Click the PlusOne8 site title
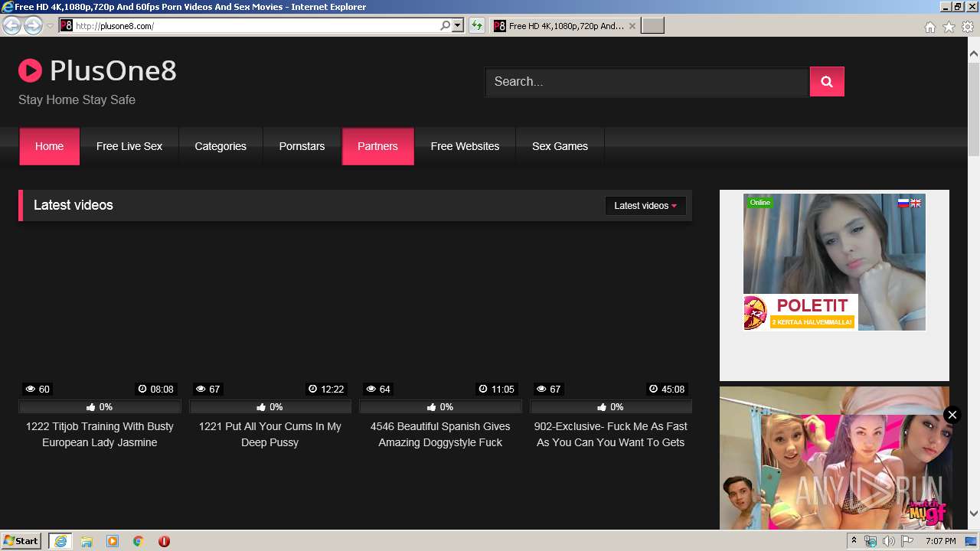 pos(113,70)
